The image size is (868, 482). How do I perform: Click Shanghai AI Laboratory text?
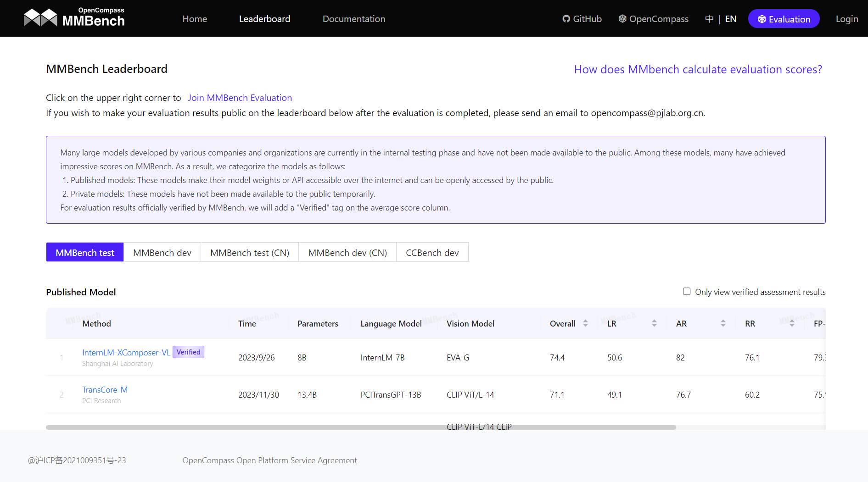pos(118,363)
